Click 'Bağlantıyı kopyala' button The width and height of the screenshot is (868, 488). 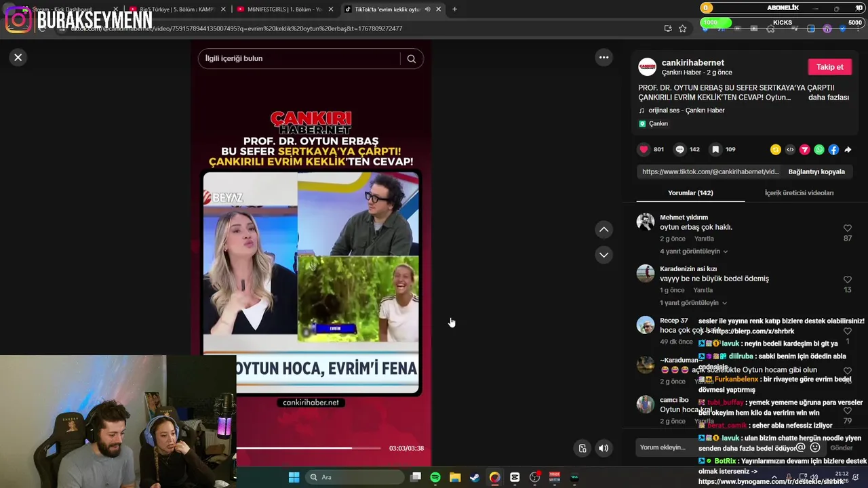pyautogui.click(x=816, y=171)
